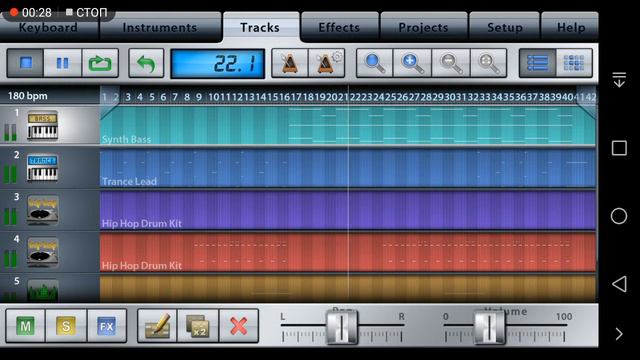Open the Help tab
The width and height of the screenshot is (640, 360).
click(571, 28)
